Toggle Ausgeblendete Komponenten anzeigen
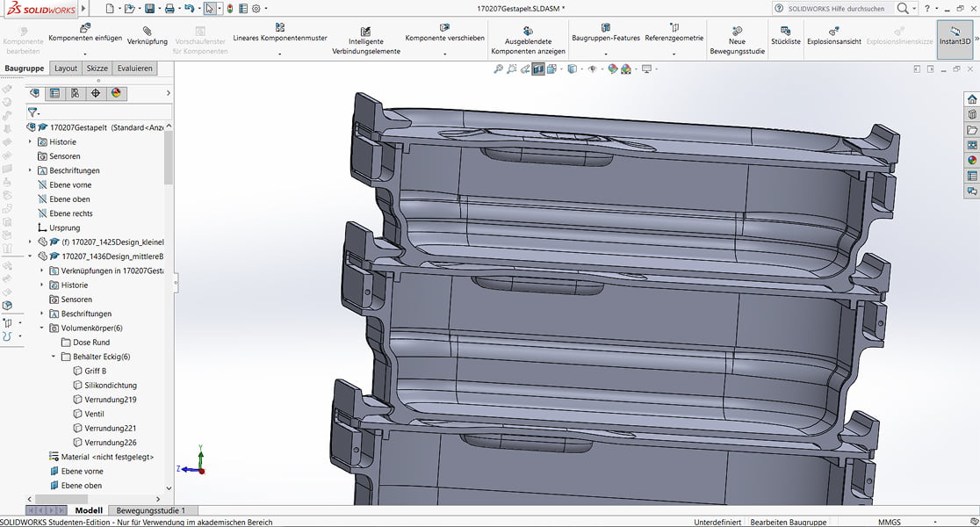 (528, 37)
